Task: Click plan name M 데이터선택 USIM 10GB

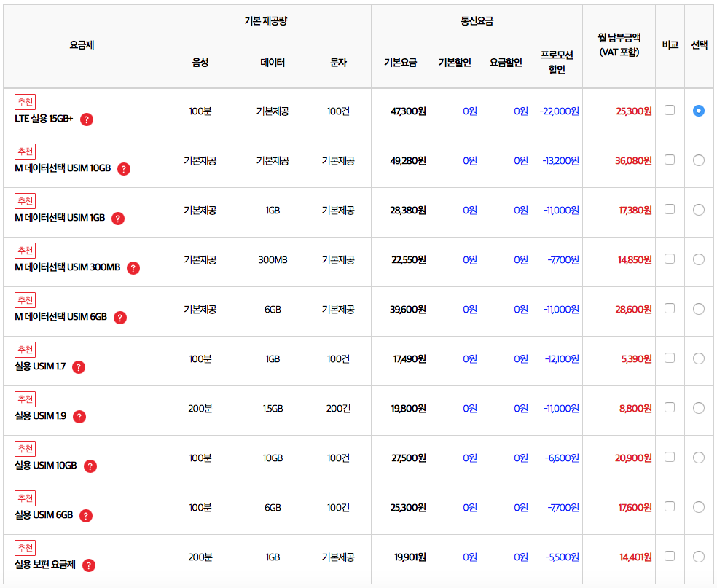Action: coord(63,168)
